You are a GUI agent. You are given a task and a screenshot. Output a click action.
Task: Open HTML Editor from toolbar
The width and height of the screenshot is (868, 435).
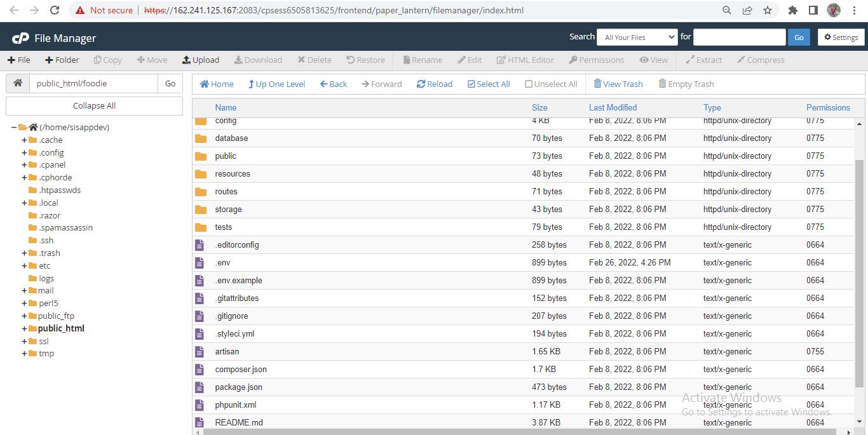pos(526,60)
